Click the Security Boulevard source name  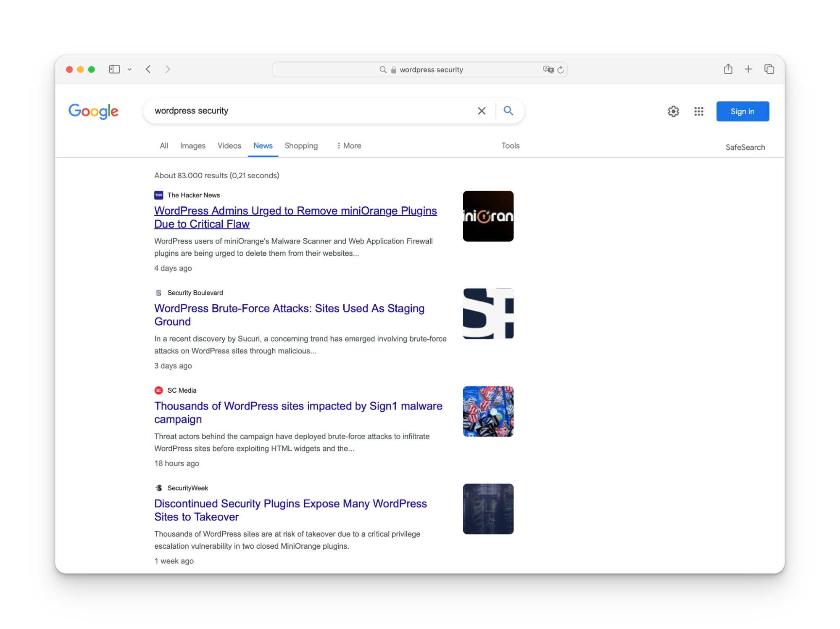[x=195, y=293]
